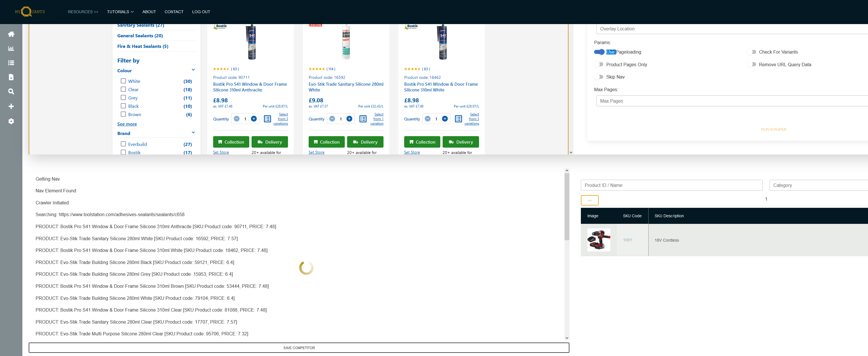Screen dimensions: 868x356
Task: Enable Product Pages Only switch
Action: pyautogui.click(x=599, y=64)
